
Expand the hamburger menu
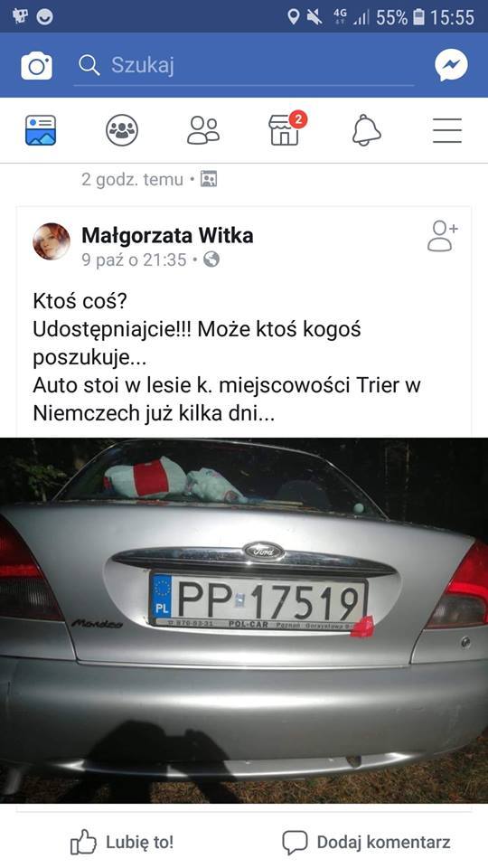(447, 130)
